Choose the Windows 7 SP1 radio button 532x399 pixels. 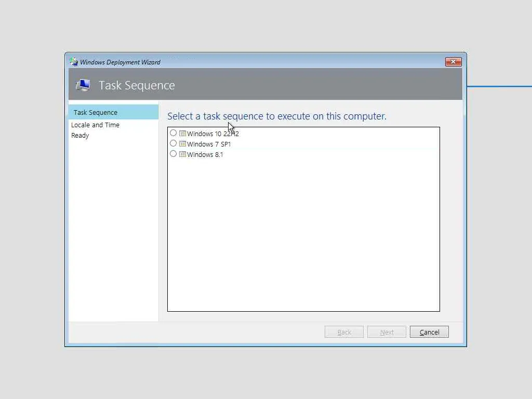pos(173,143)
